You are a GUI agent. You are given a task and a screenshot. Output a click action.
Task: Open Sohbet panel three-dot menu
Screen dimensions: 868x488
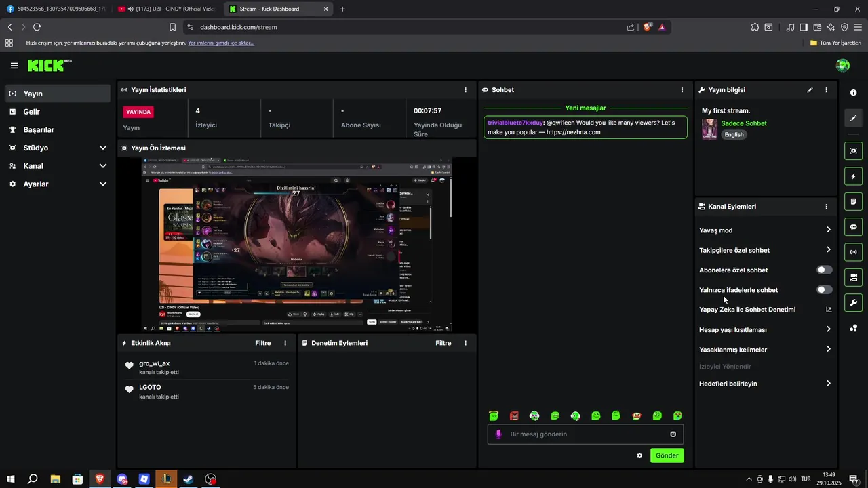click(x=682, y=89)
